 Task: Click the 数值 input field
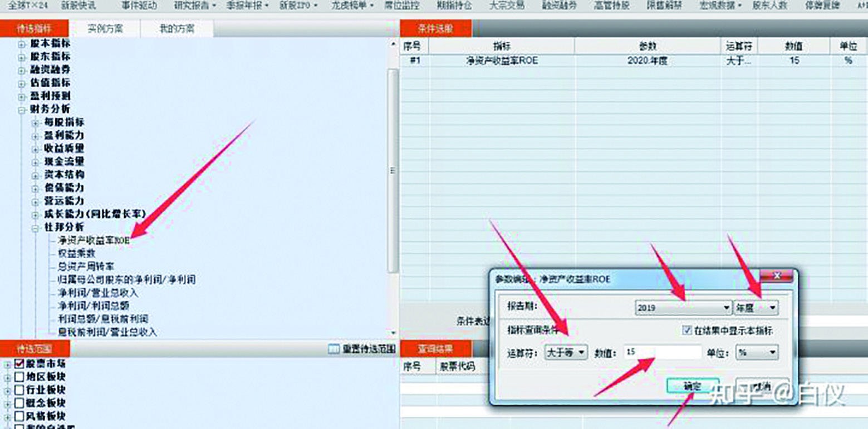(663, 352)
